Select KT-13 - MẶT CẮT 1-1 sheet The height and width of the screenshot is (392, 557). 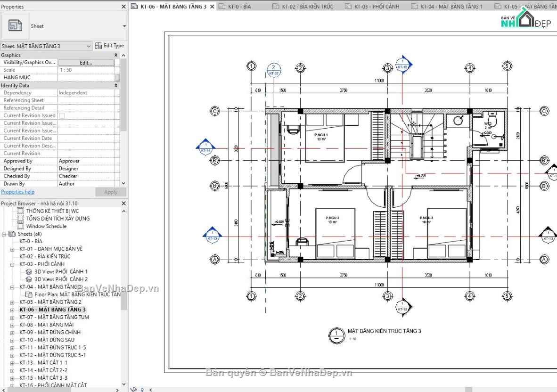tap(43, 362)
